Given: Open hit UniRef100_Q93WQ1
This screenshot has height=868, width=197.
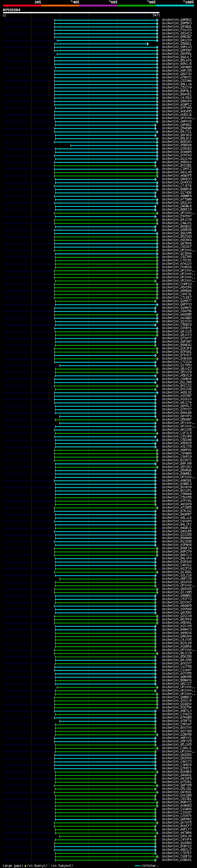Looking at the screenshot, I should point(177,26).
